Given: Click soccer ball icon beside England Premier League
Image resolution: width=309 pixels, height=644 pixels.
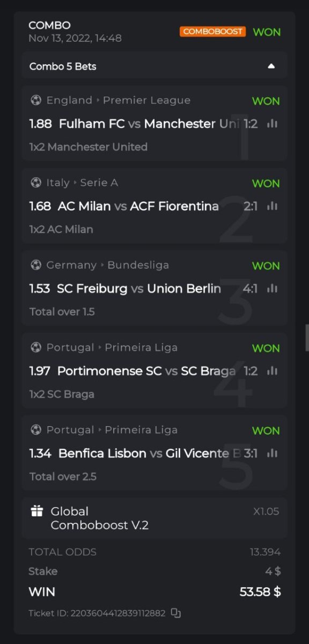Looking at the screenshot, I should pos(36,100).
